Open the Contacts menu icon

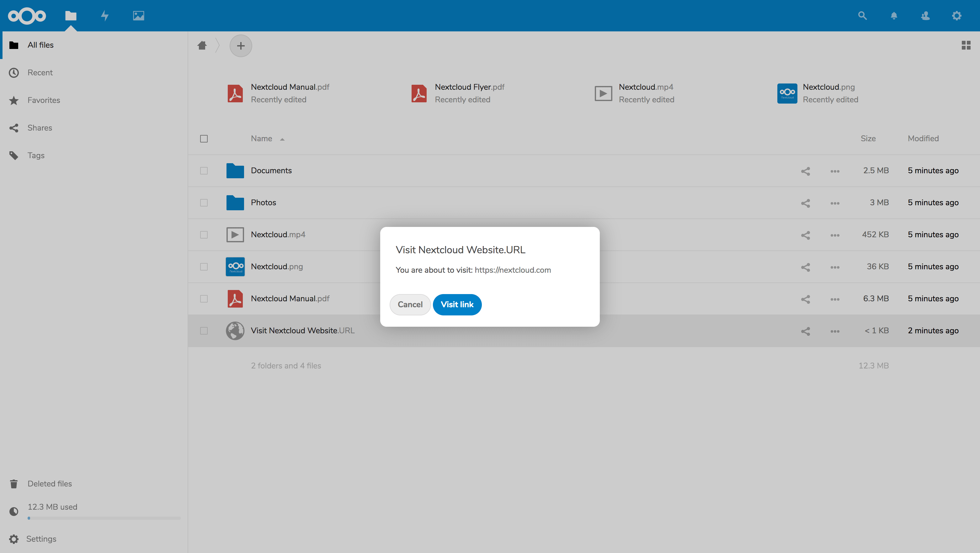(x=925, y=16)
